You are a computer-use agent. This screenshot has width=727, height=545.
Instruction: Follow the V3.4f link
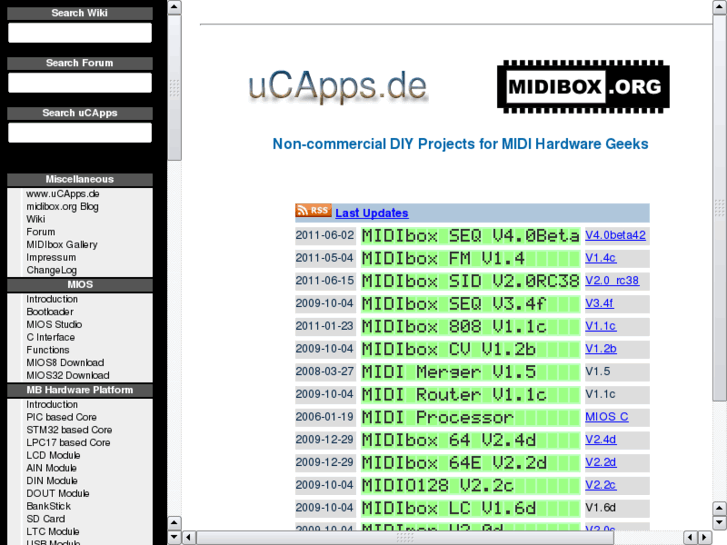(x=599, y=303)
